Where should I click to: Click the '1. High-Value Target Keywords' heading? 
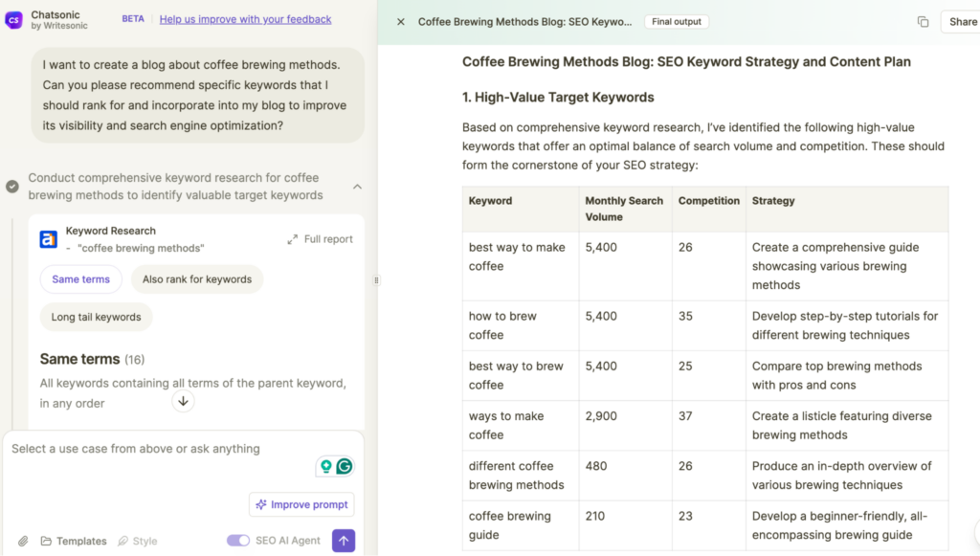point(558,98)
